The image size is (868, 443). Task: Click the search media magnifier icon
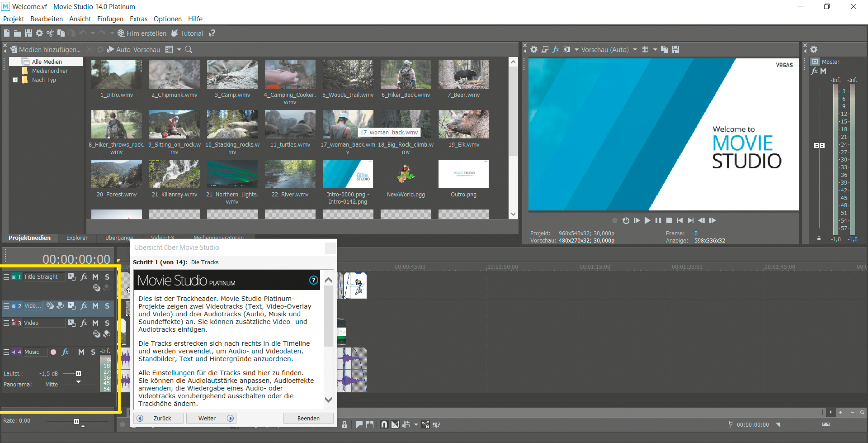pyautogui.click(x=189, y=49)
